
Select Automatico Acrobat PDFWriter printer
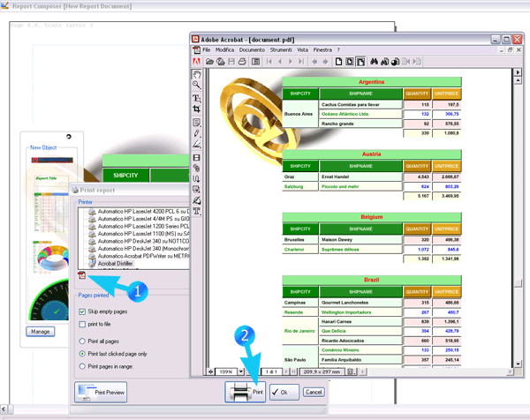(143, 256)
